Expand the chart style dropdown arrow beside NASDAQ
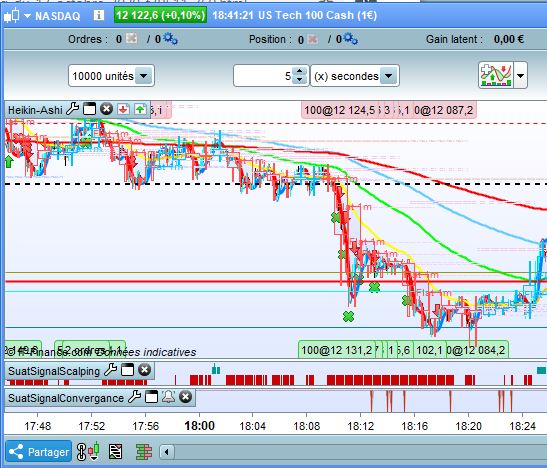 pos(27,16)
